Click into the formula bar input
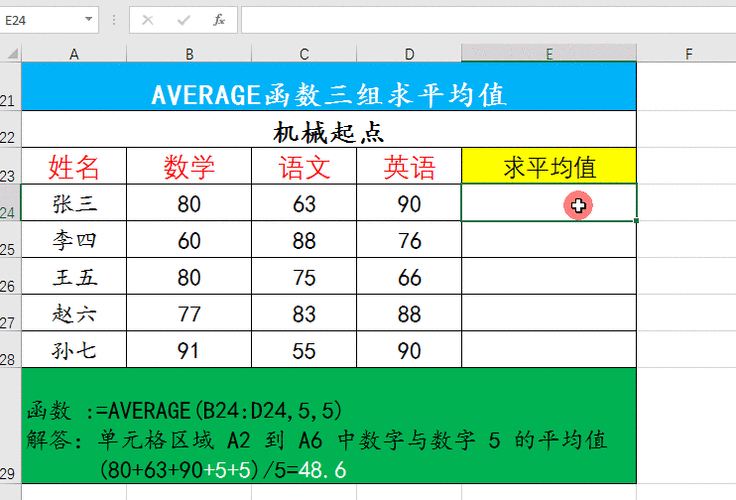Screen dimensions: 736x500 click(x=488, y=20)
